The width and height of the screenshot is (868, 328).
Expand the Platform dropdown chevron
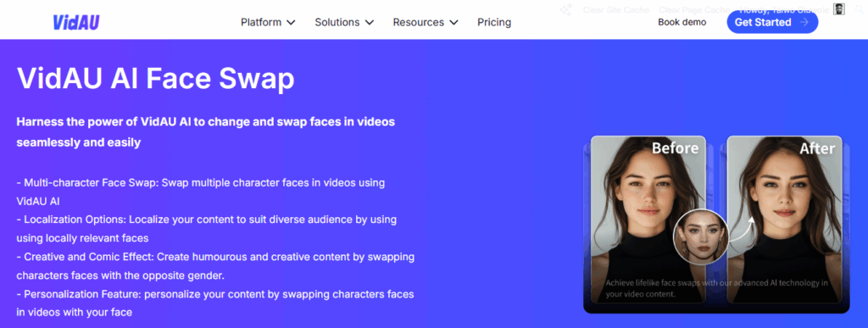[x=291, y=23]
